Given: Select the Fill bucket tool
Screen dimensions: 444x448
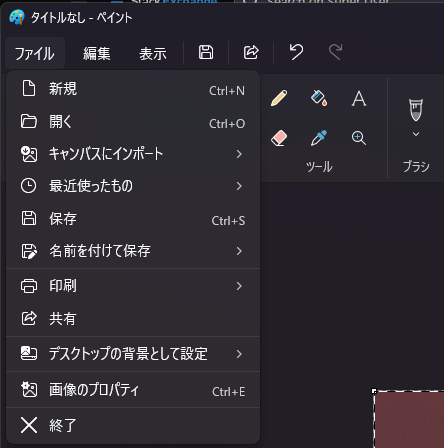Looking at the screenshot, I should [319, 98].
